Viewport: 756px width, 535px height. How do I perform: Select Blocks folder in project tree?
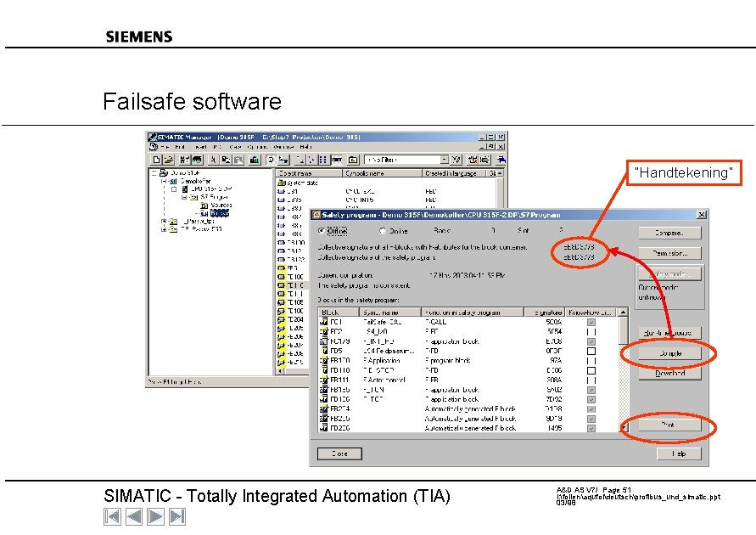220,213
